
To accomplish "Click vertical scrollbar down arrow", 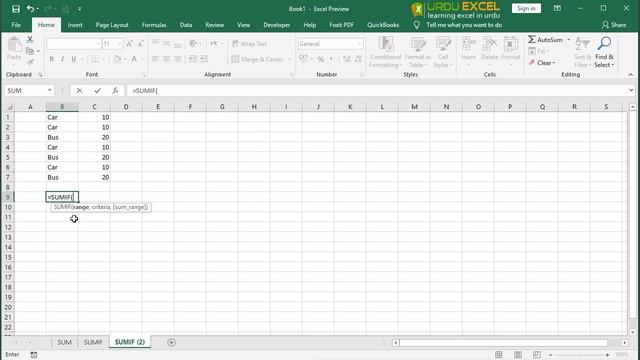I will click(x=633, y=332).
